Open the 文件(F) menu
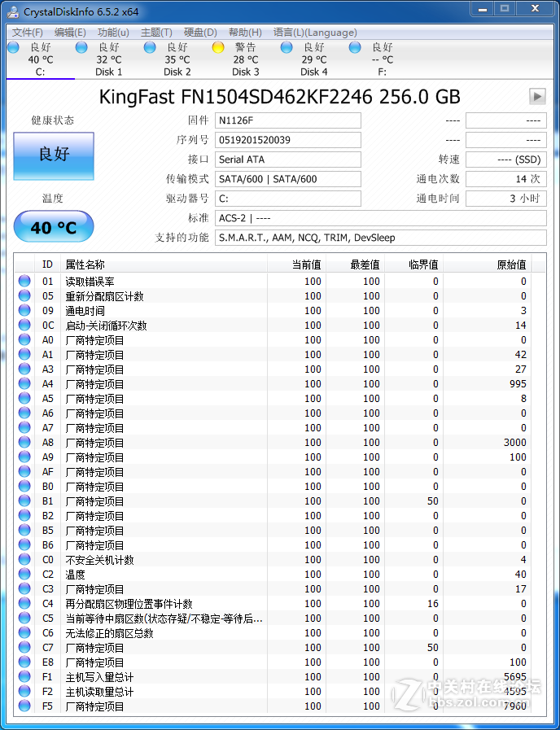This screenshot has width=560, height=730. (28, 33)
